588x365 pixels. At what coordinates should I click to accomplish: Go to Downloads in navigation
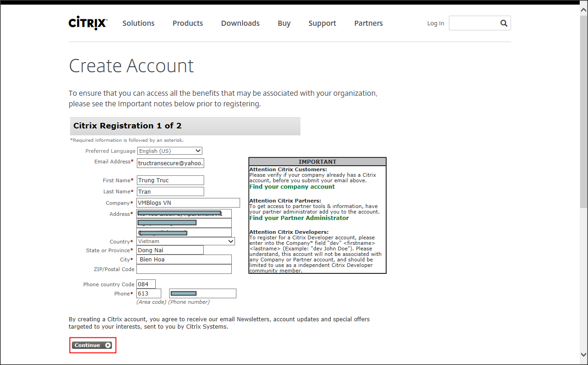pyautogui.click(x=240, y=23)
